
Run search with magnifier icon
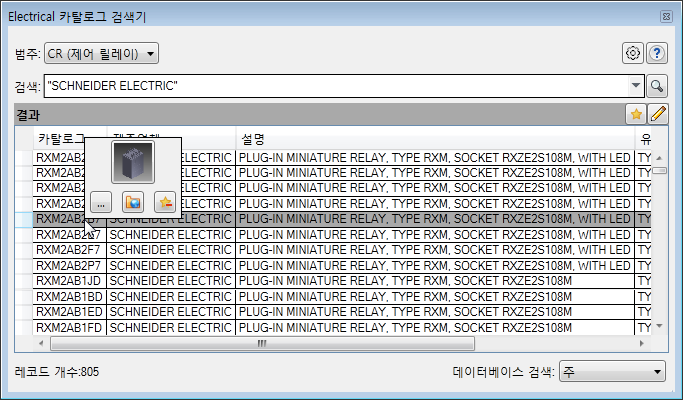point(657,86)
